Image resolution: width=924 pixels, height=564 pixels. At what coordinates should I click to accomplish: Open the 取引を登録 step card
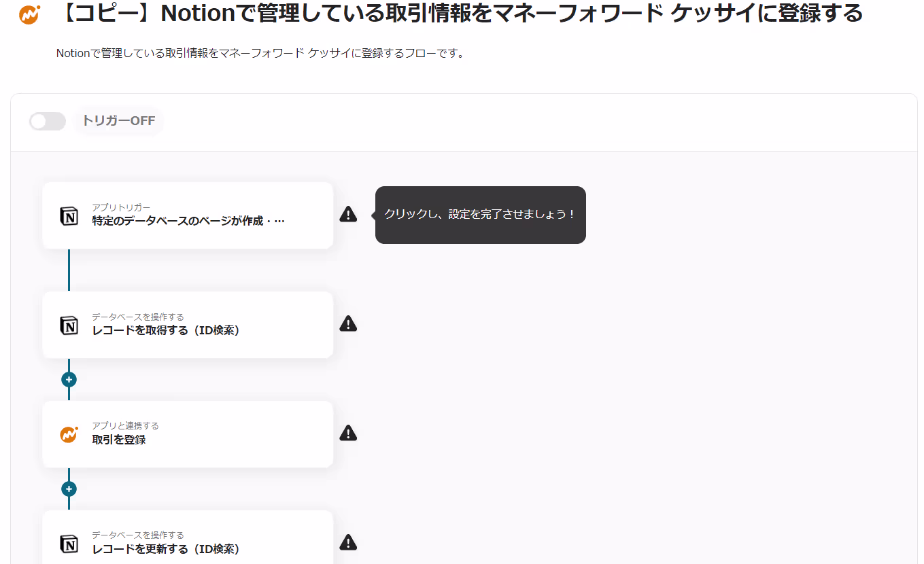click(188, 434)
